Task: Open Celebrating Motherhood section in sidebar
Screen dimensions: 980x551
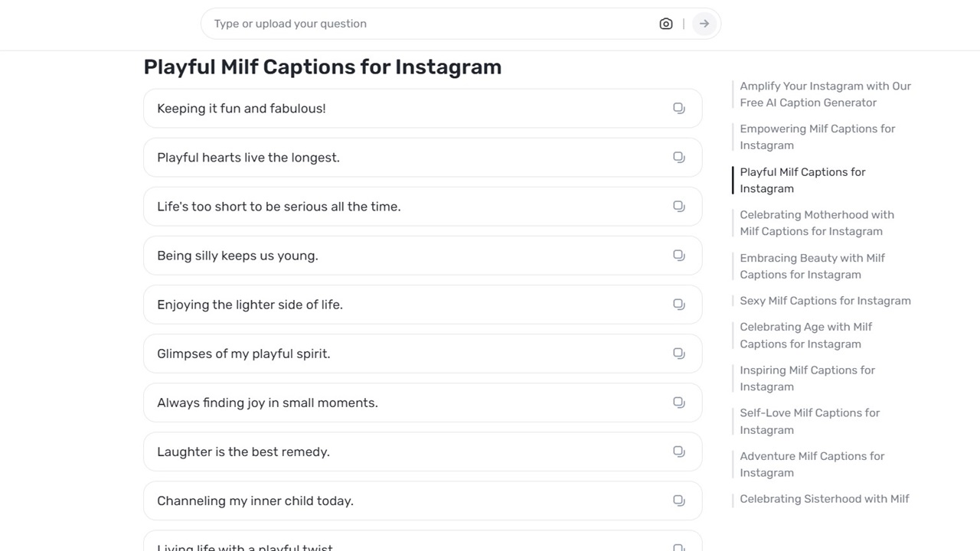Action: coord(816,223)
